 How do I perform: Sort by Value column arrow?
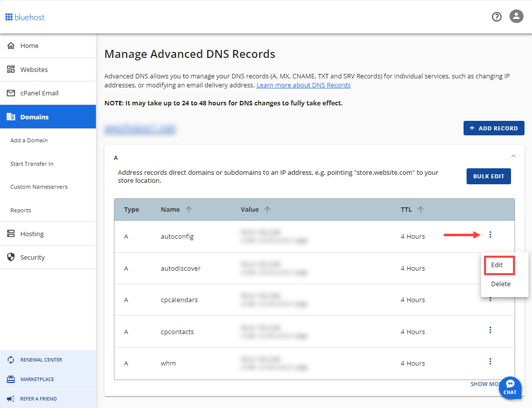click(267, 210)
